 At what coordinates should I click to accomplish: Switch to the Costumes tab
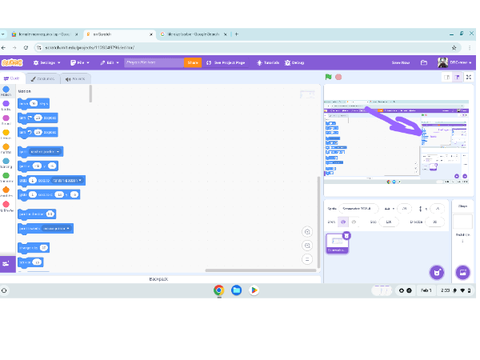point(43,79)
